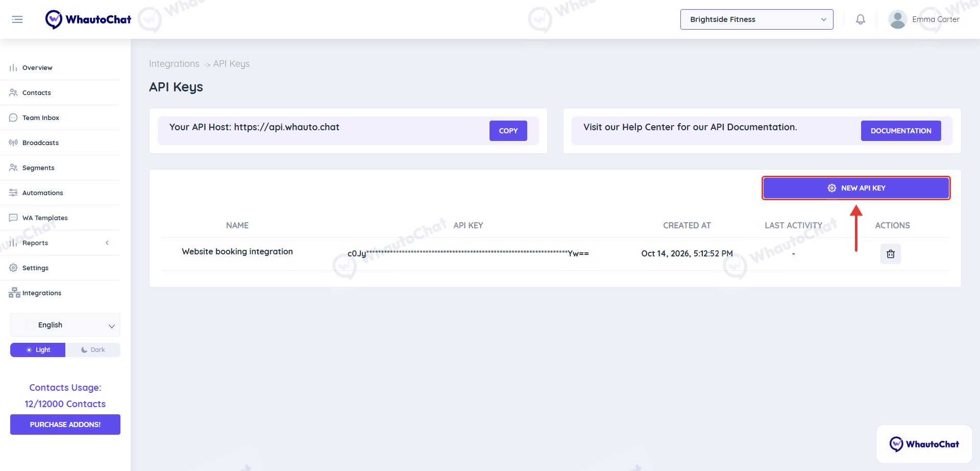Open the notifications bell
Image resolution: width=980 pixels, height=471 pixels.
tap(861, 19)
